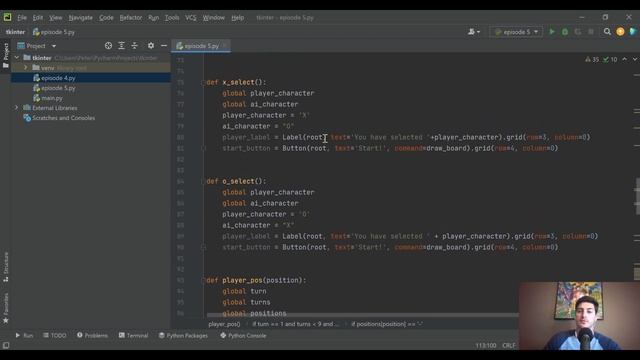Image resolution: width=640 pixels, height=360 pixels.
Task: Fold the player_pos function
Action: point(203,280)
